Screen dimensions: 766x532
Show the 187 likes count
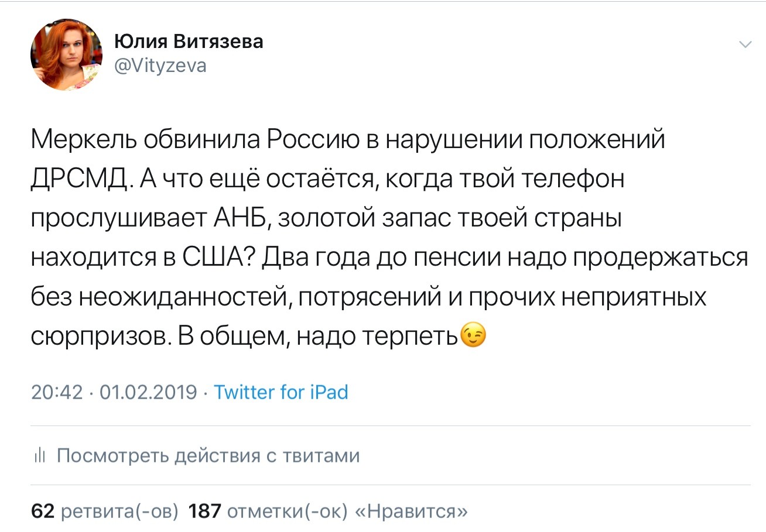pyautogui.click(x=205, y=512)
